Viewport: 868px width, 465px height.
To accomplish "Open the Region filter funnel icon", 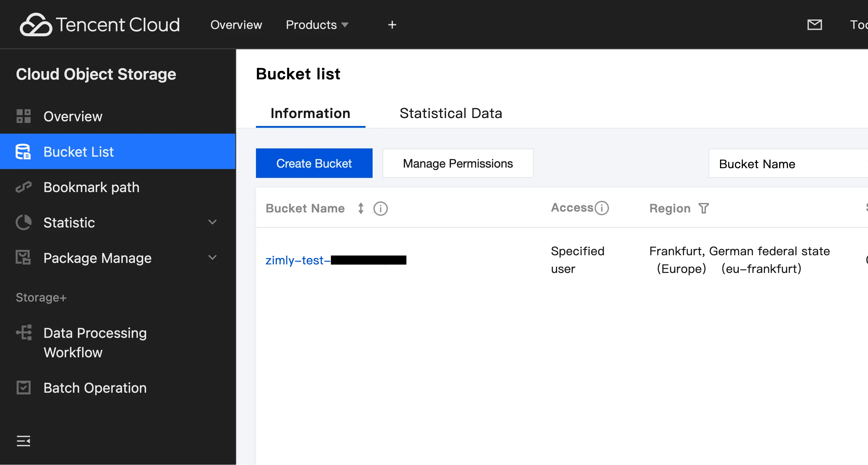I will 704,208.
